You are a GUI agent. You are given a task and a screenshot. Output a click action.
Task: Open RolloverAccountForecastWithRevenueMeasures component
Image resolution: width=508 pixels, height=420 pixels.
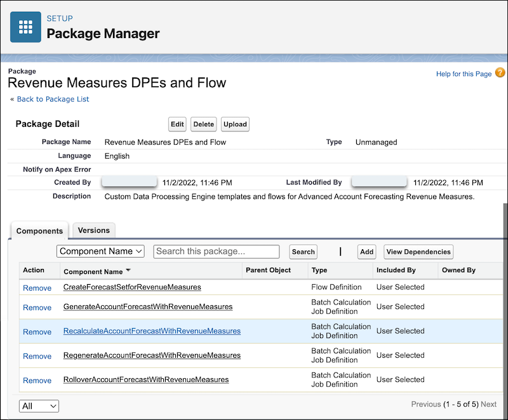point(146,379)
